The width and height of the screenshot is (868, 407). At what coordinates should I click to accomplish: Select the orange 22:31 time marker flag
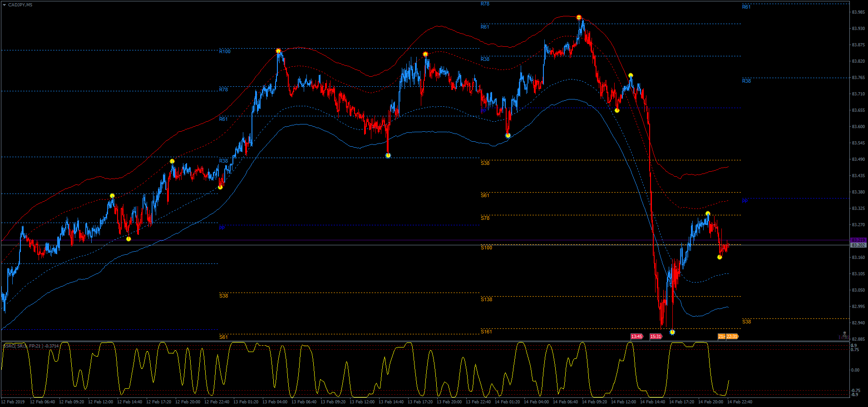tap(732, 337)
